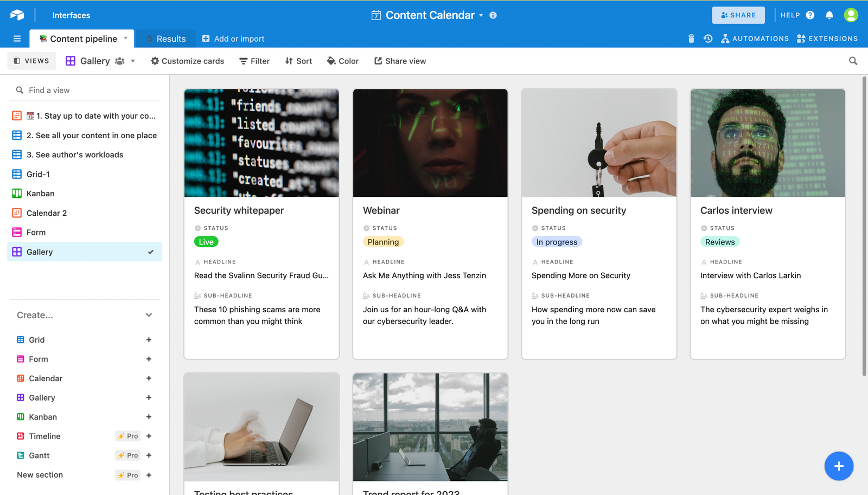Add a new Gantt view with plus
Screen dimensions: 868x495
(149, 455)
